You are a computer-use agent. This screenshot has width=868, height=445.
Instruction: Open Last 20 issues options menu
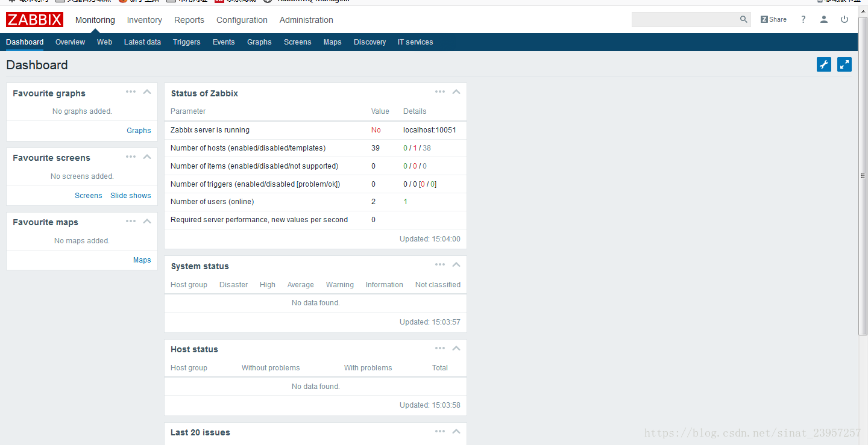coord(440,431)
